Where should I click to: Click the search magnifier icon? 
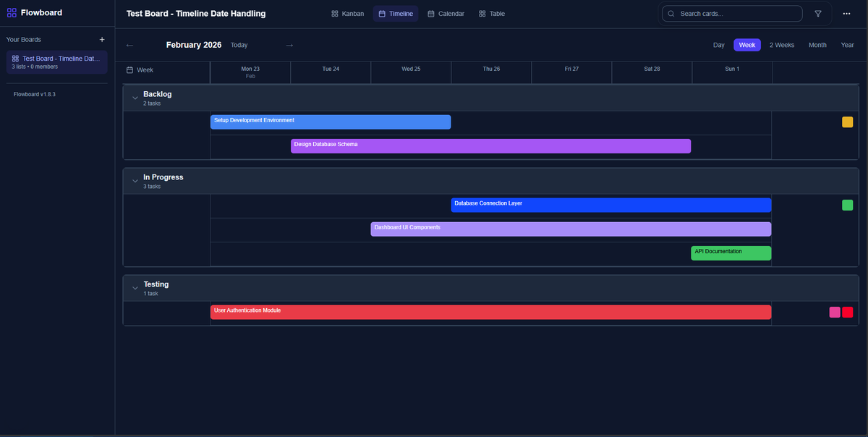[671, 14]
